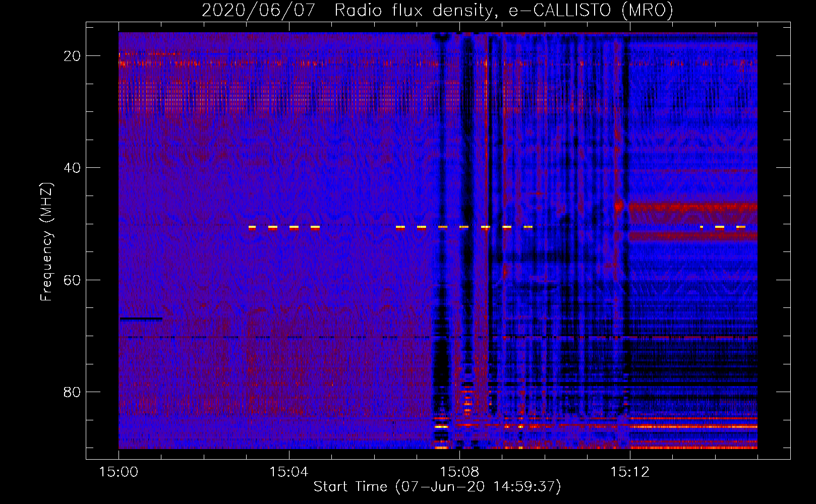
Task: Click the '20' frequency tick label
Action: pyautogui.click(x=72, y=56)
